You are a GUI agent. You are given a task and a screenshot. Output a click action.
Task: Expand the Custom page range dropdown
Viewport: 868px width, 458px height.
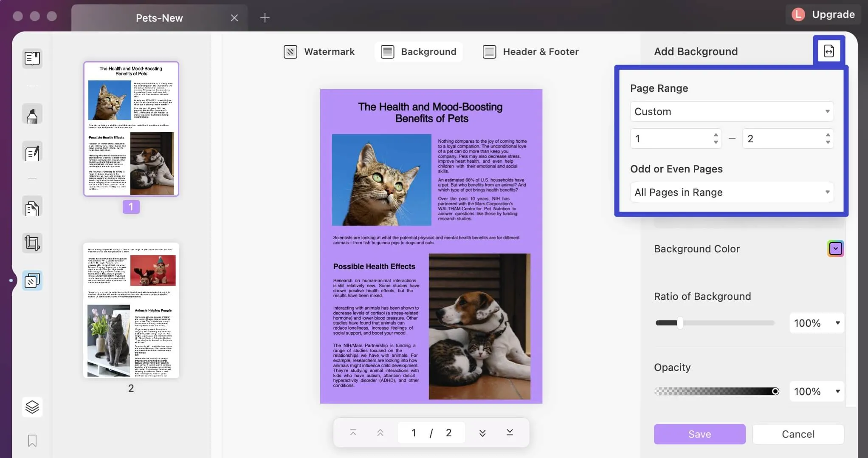(x=731, y=111)
